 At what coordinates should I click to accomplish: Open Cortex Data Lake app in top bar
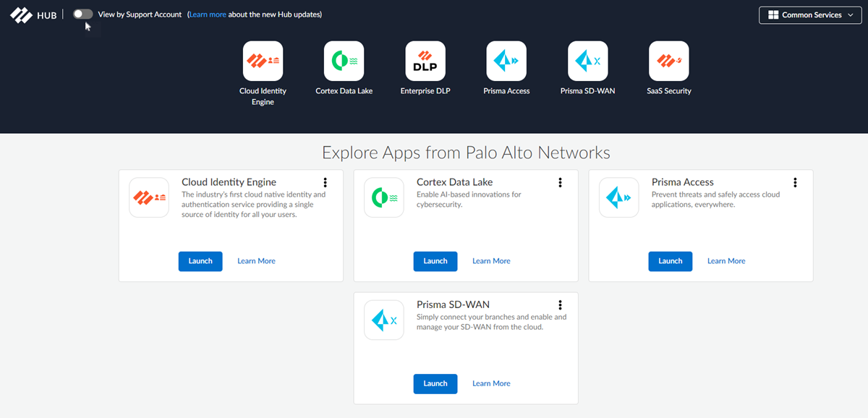tap(344, 61)
